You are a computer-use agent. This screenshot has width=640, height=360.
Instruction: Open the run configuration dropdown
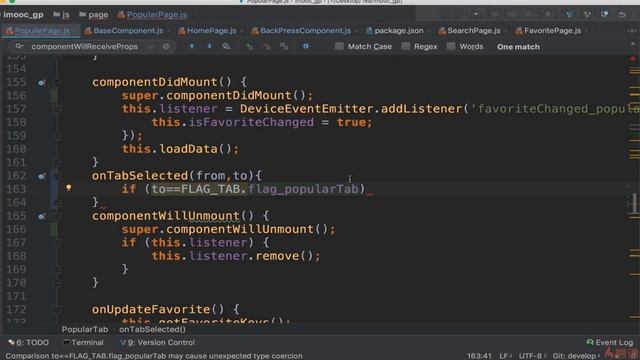click(476, 14)
